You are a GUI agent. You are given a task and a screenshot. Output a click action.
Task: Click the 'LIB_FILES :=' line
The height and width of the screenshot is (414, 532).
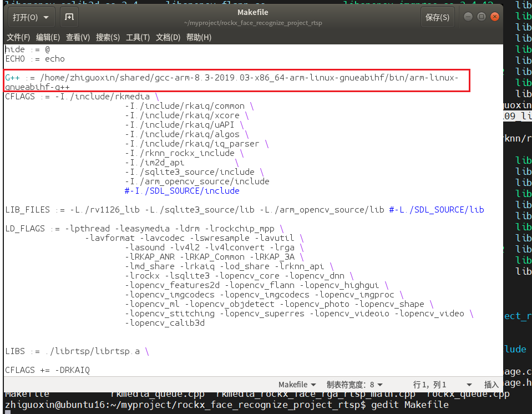click(x=245, y=210)
